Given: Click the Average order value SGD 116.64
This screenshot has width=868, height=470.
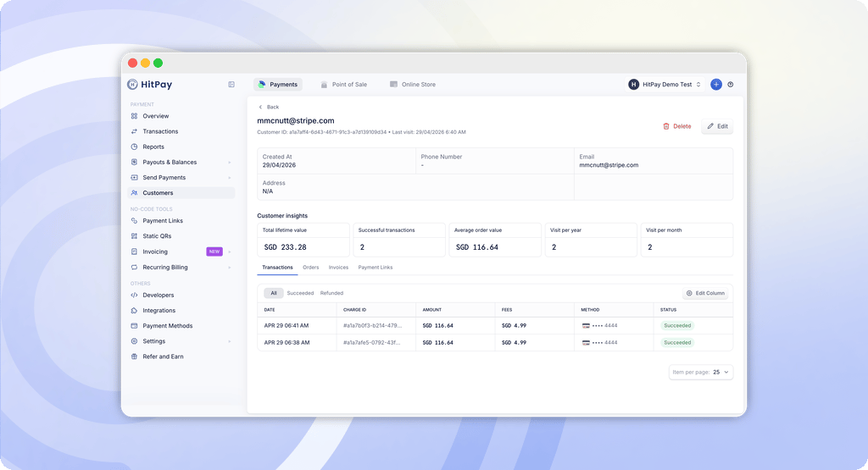Looking at the screenshot, I should 476,247.
